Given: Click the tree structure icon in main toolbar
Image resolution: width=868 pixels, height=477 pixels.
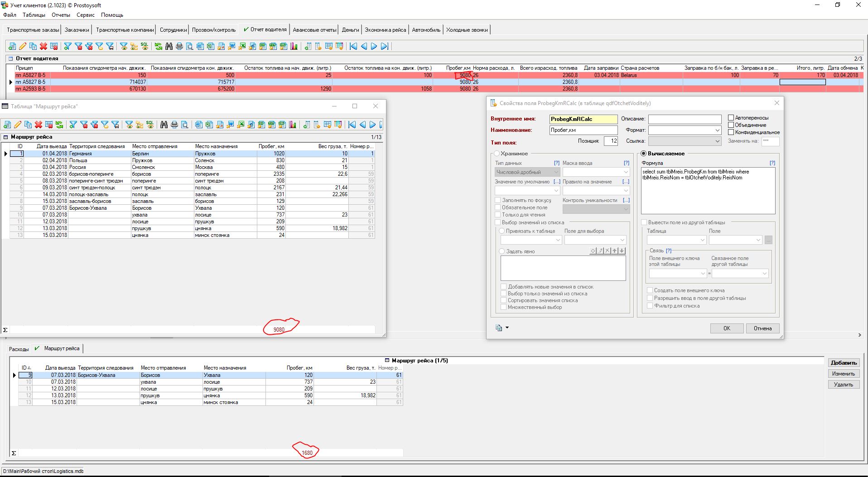Looking at the screenshot, I should click(134, 46).
